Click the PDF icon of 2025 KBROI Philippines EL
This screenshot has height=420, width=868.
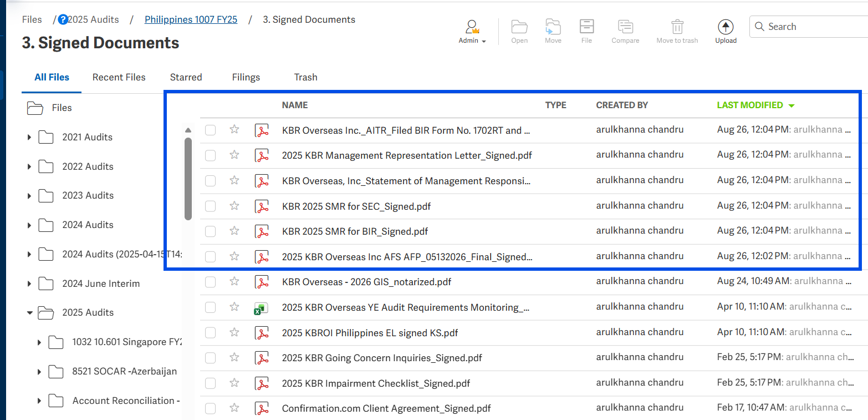262,333
